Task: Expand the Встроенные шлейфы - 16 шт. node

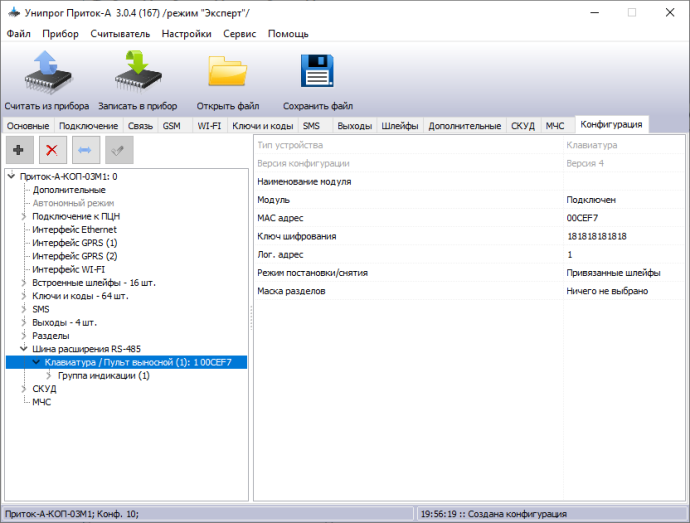Action: pos(24,283)
